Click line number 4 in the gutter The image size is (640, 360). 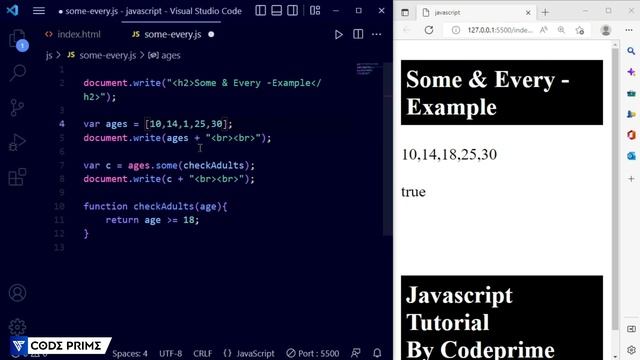pos(62,124)
